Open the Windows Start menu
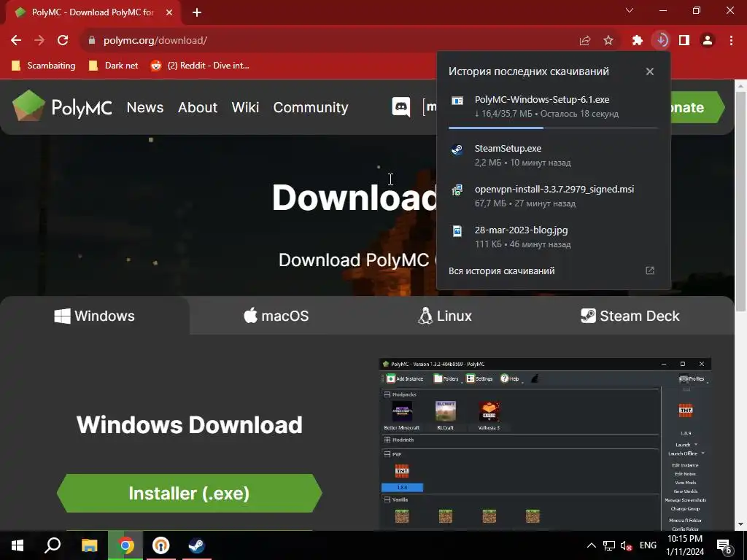Viewport: 747px width, 560px height. pyautogui.click(x=18, y=545)
